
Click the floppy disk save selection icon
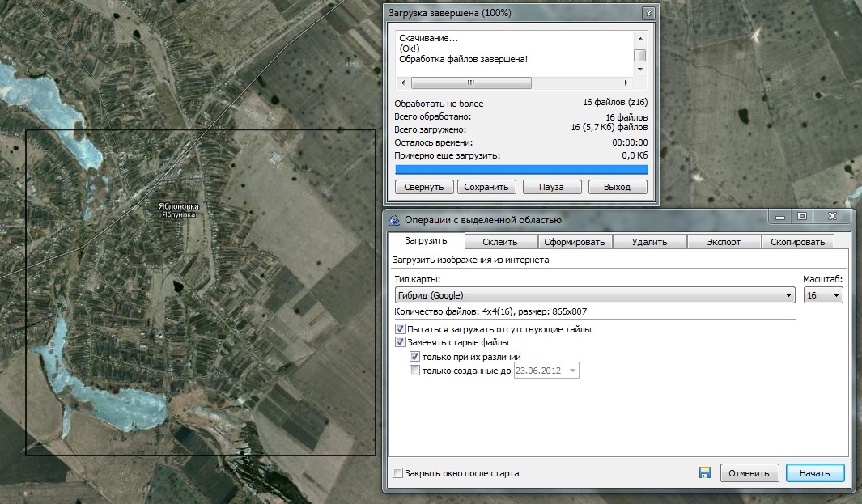[x=704, y=473]
